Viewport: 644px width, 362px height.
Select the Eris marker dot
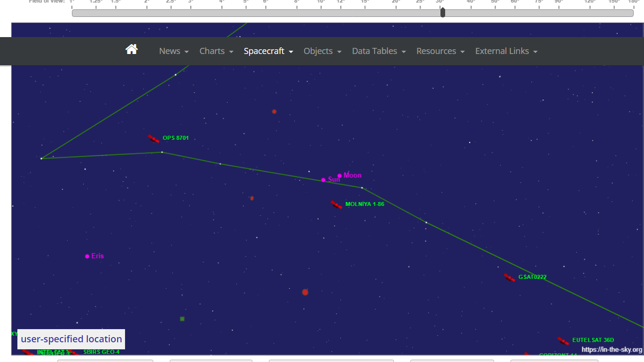tap(87, 256)
